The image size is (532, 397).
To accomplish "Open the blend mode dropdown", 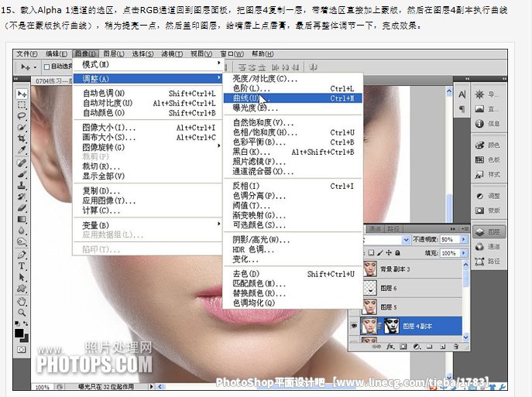I will point(406,240).
